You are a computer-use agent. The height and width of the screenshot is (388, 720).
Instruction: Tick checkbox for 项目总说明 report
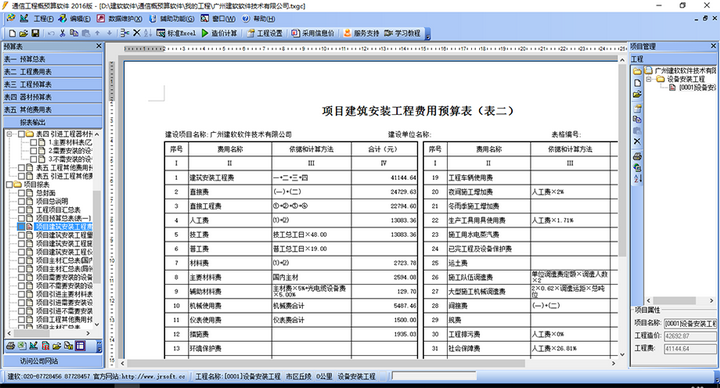click(x=21, y=201)
